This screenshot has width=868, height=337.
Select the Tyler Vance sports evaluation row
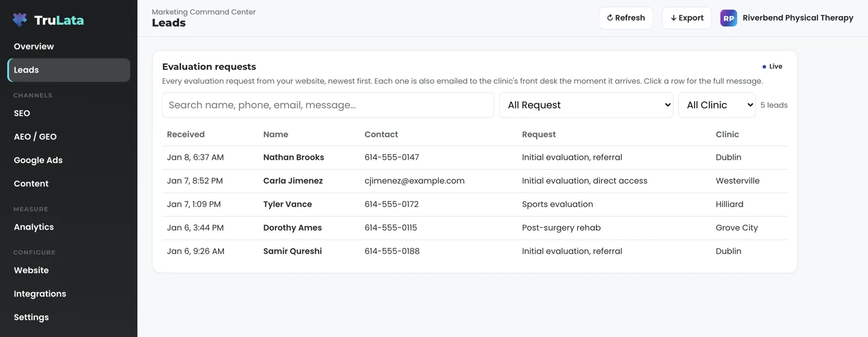tap(475, 204)
